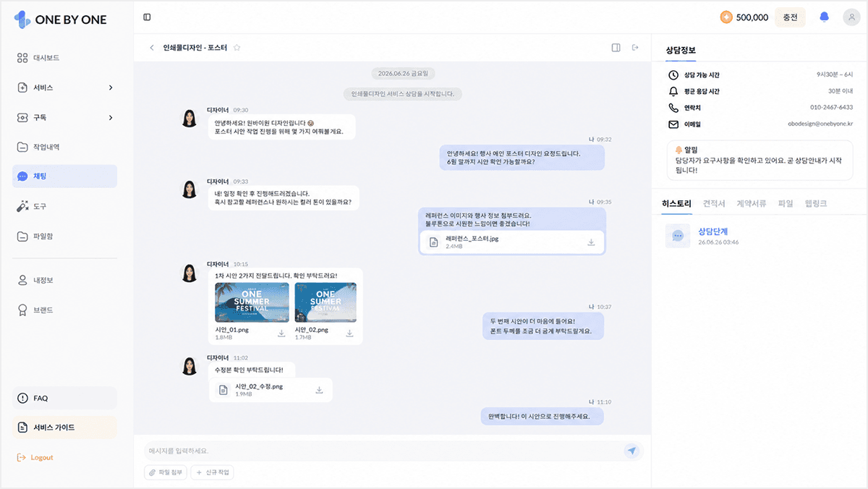The width and height of the screenshot is (868, 489).
Task: Click the clock icon beside 상담 가능 시간
Action: (673, 75)
